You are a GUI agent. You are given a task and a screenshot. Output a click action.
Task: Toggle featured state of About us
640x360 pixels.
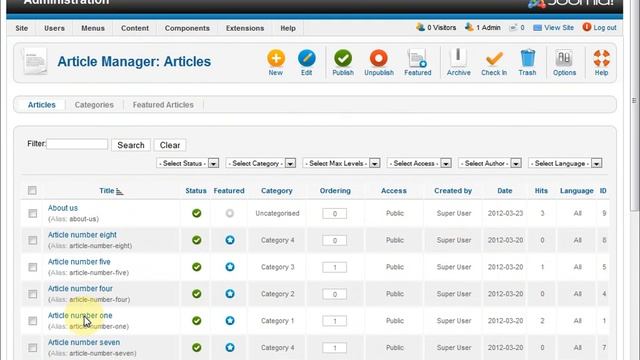pyautogui.click(x=230, y=213)
